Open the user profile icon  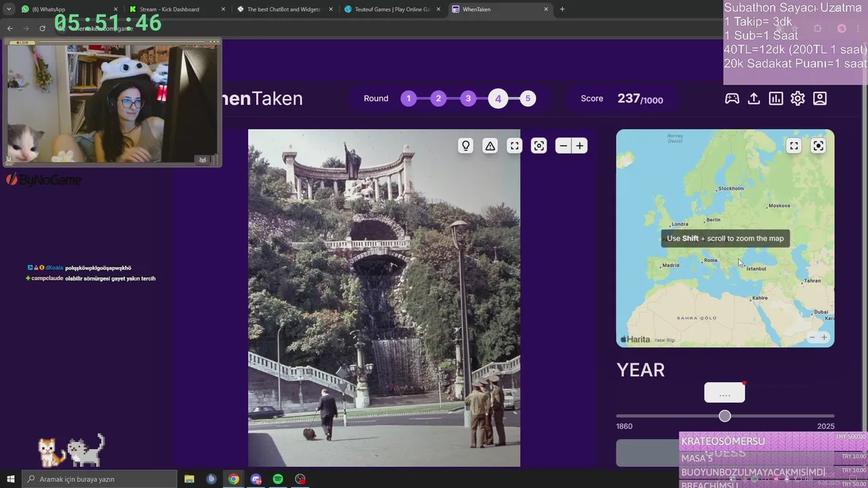820,98
